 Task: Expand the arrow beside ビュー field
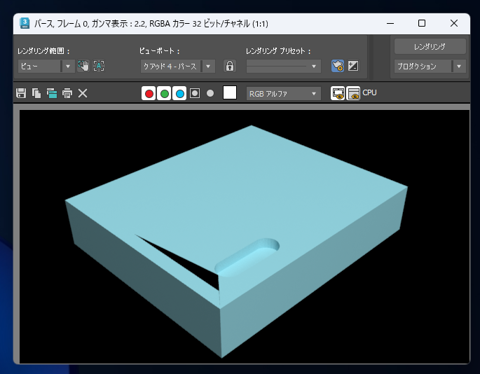(x=68, y=66)
